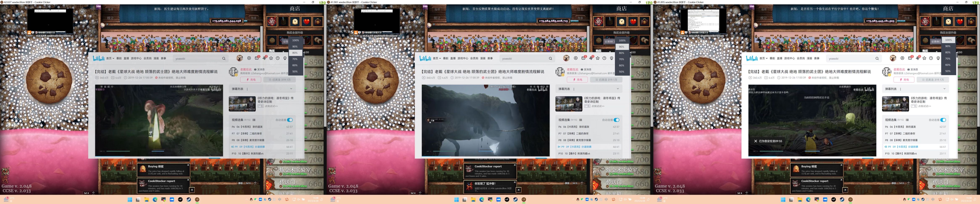Open 老戴在此 uploader avatar in 42.027 sexdecillion window
980x204 pixels.
tap(233, 71)
